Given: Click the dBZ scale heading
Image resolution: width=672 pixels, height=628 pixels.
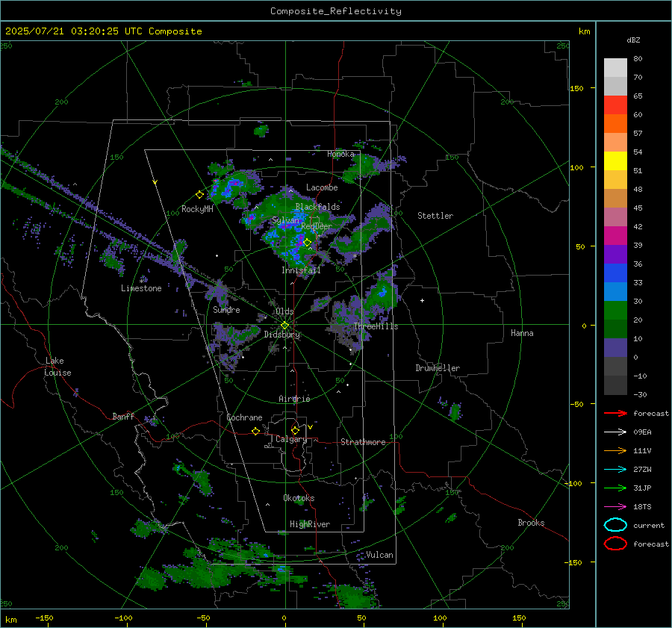Looking at the screenshot, I should pos(633,40).
